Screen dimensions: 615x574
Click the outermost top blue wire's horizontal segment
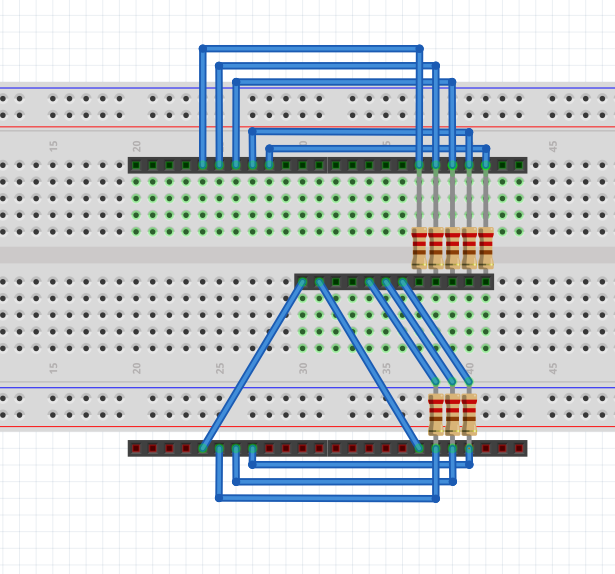pyautogui.click(x=310, y=48)
